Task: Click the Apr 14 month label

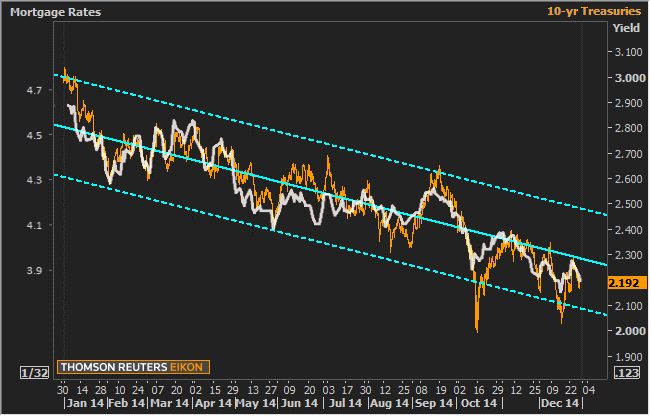Action: (x=213, y=404)
